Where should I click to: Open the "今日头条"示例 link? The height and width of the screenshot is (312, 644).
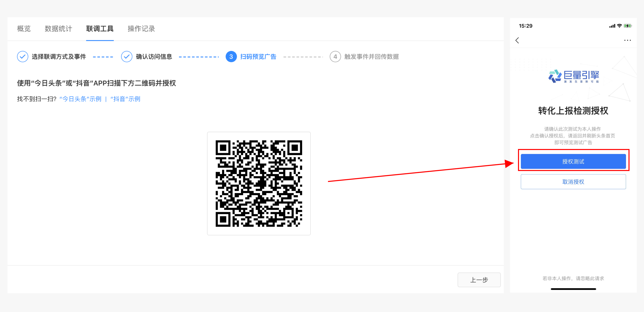[80, 99]
